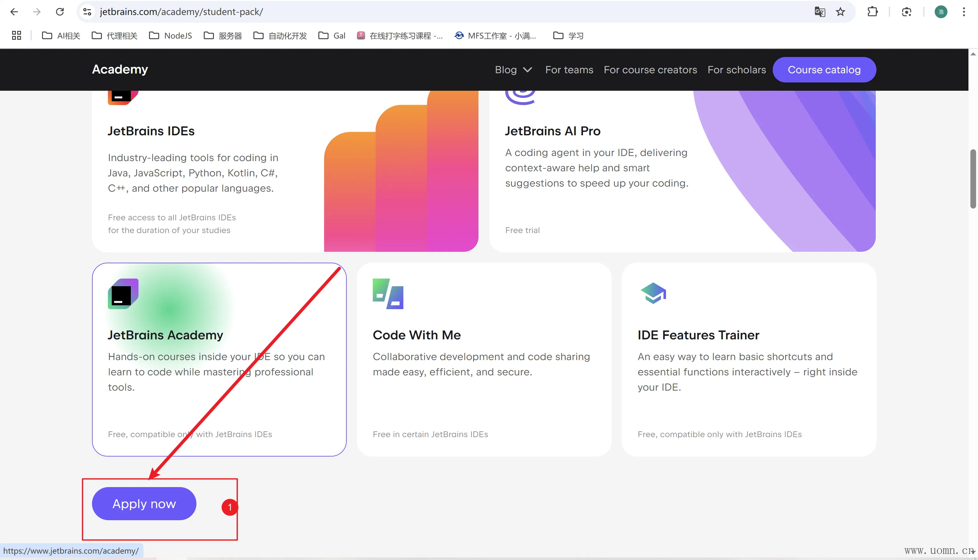
Task: Click the Code With Me logo icon
Action: click(x=388, y=294)
